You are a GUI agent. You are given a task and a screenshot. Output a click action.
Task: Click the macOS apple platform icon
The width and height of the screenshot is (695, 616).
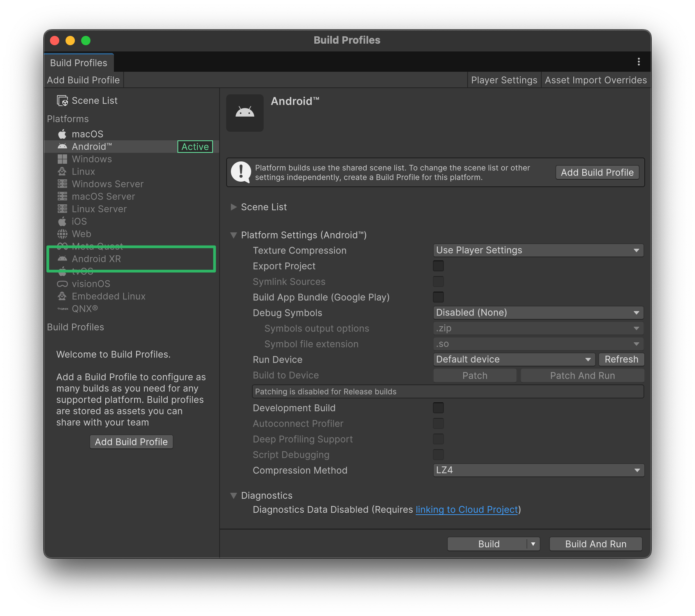tap(62, 134)
